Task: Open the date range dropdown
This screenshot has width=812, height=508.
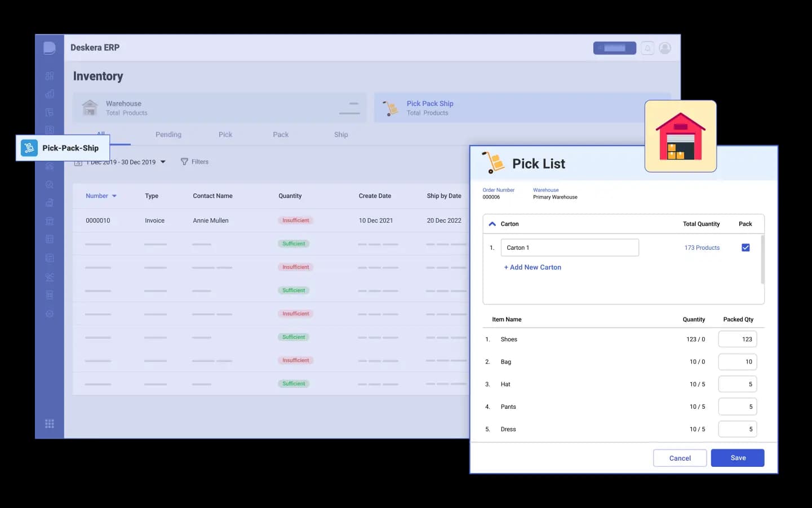Action: point(163,162)
